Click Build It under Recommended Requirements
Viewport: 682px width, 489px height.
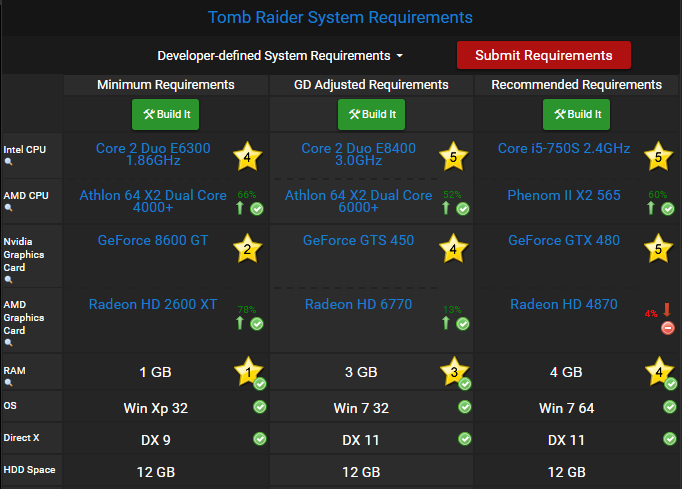click(x=576, y=114)
